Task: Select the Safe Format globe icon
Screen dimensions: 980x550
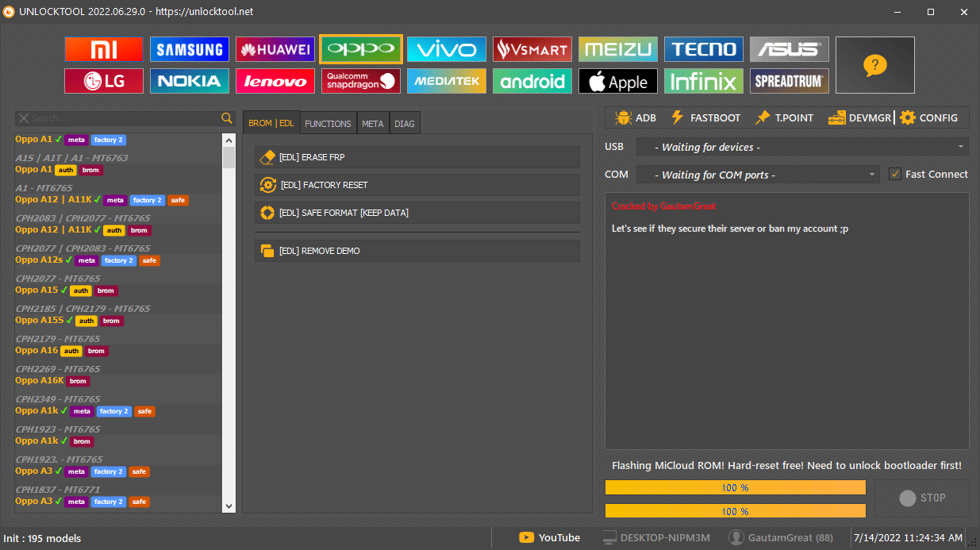Action: point(267,213)
